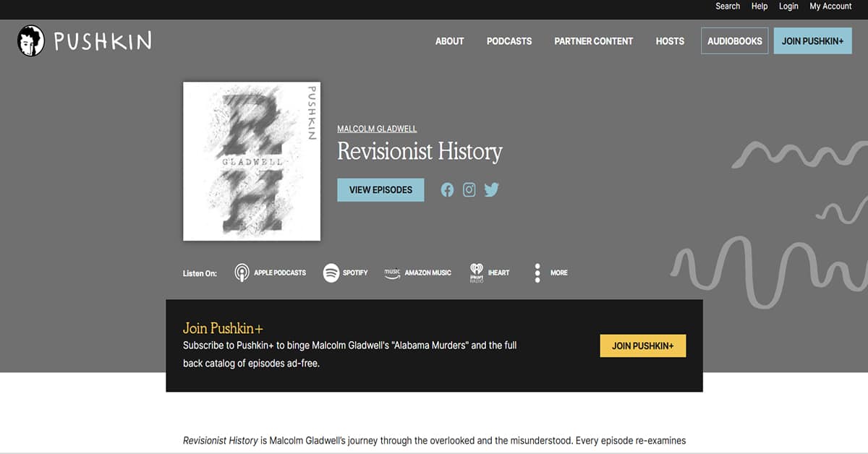868x454 pixels.
Task: Click the blue Join Pushkin+ header button
Action: (812, 40)
